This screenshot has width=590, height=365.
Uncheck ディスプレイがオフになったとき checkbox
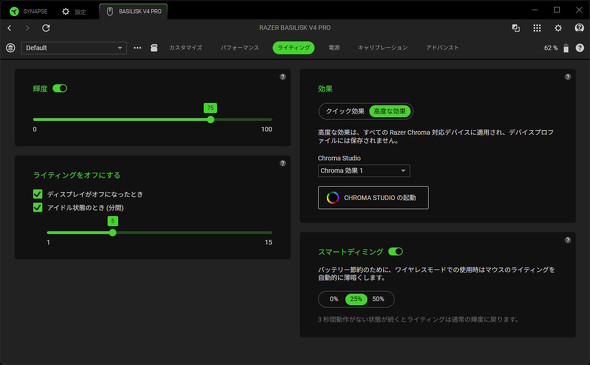coord(38,194)
